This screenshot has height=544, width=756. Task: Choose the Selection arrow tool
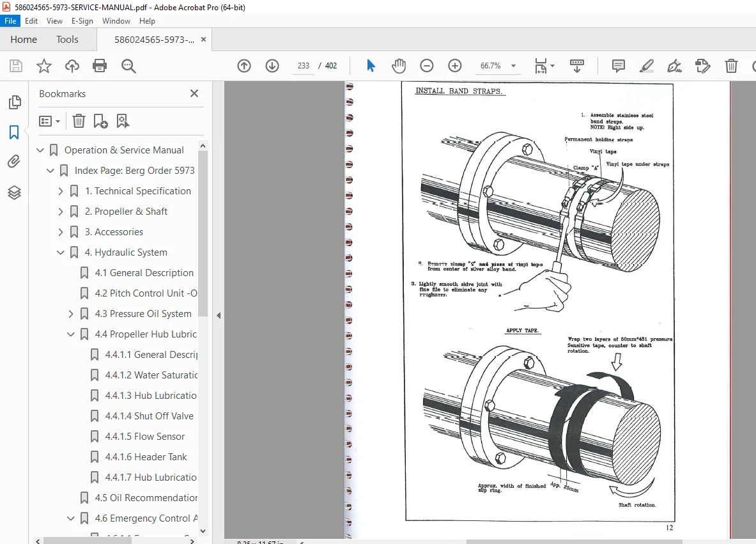point(370,66)
